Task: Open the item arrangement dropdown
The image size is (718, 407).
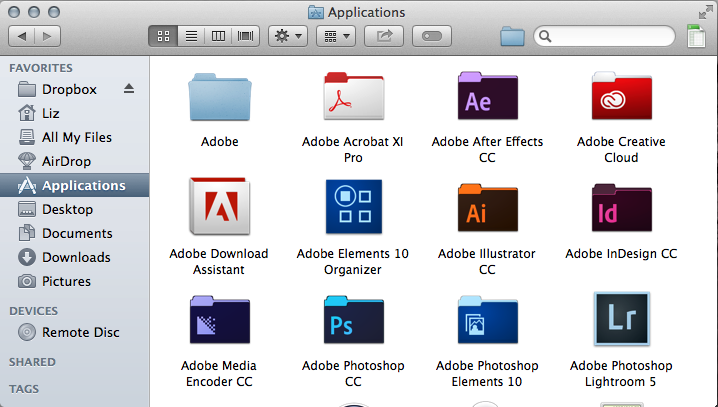Action: [x=336, y=36]
